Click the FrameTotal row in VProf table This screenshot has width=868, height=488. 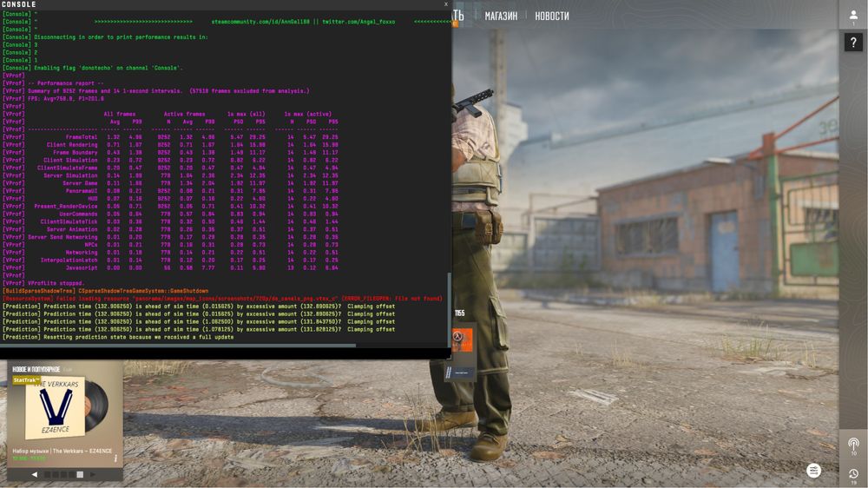(170, 137)
